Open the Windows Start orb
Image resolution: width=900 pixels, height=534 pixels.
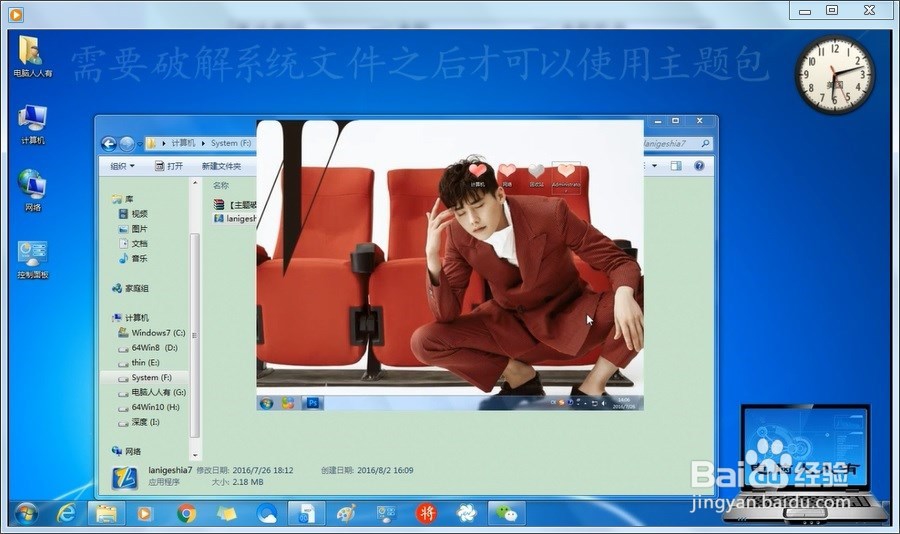(x=26, y=513)
